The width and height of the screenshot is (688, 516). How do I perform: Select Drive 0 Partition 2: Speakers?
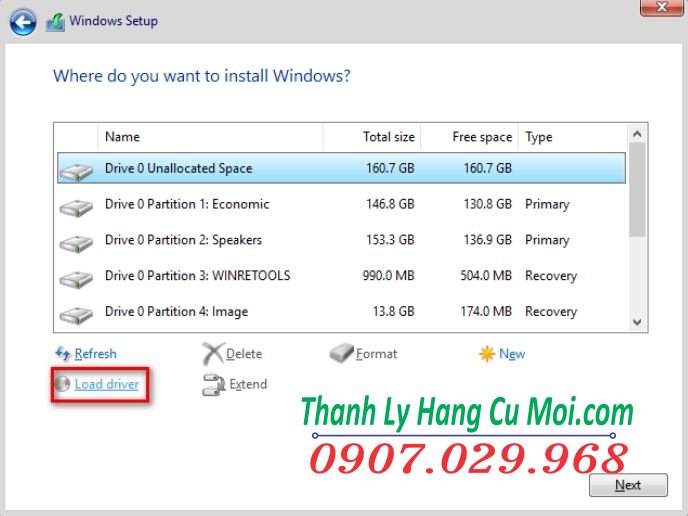[x=341, y=240]
